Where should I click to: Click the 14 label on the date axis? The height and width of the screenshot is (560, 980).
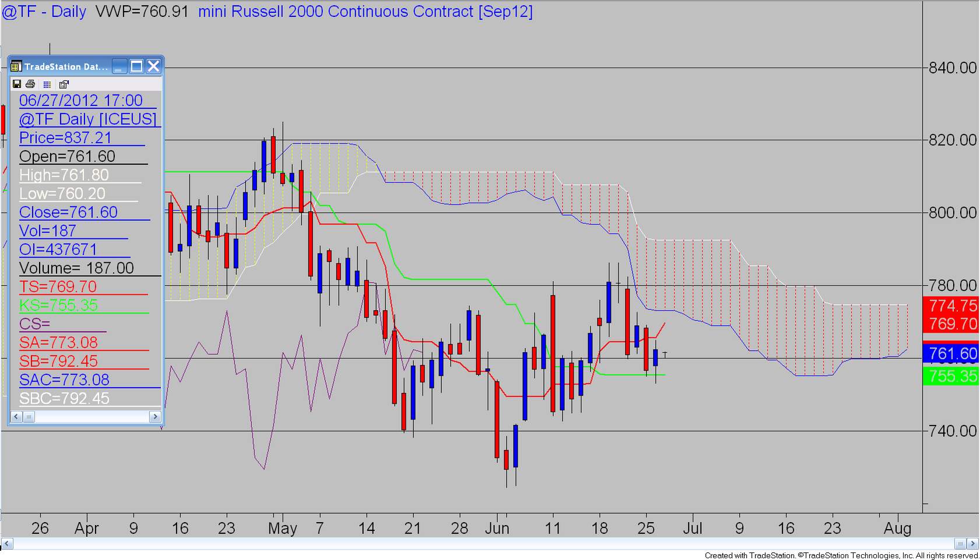[x=366, y=529]
